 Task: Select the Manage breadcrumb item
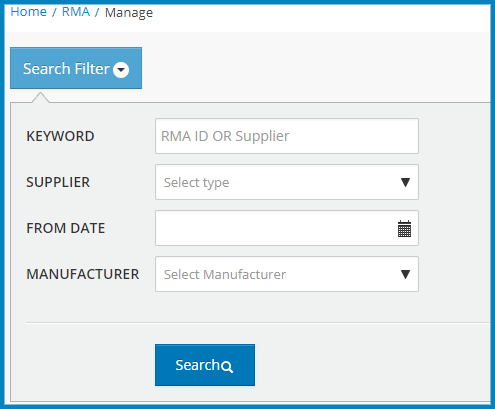coord(129,13)
